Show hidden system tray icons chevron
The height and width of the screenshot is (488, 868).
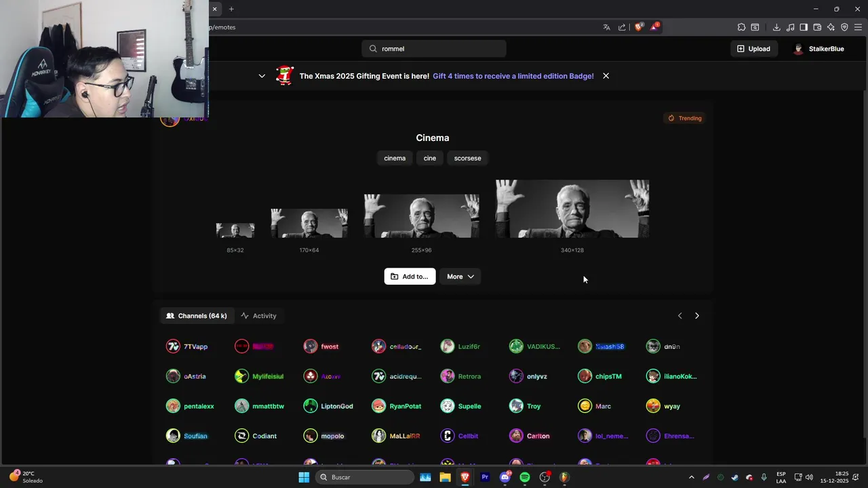(691, 477)
